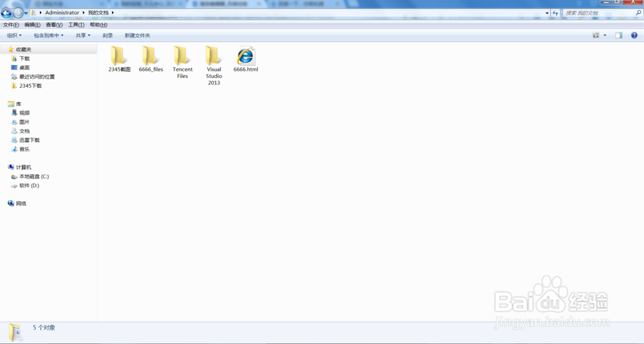This screenshot has height=344, width=644.
Task: Select the 6666.html Internet Explorer file icon
Action: pyautogui.click(x=245, y=55)
